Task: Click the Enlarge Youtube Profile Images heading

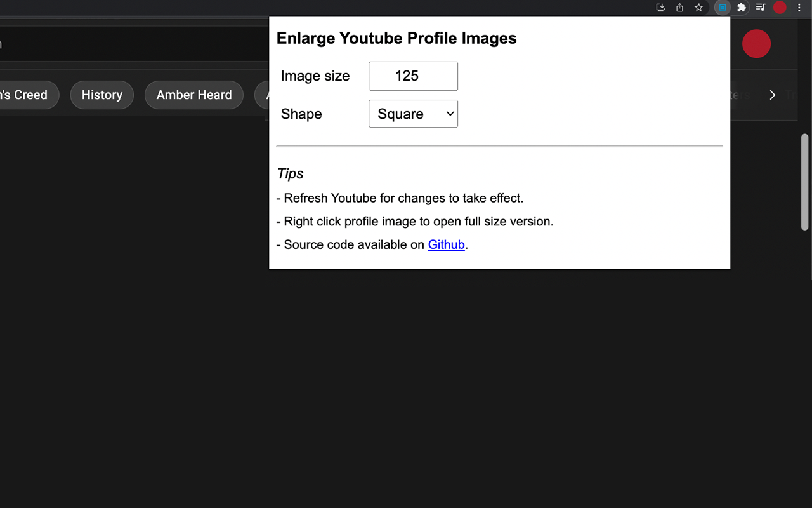Action: [x=396, y=38]
